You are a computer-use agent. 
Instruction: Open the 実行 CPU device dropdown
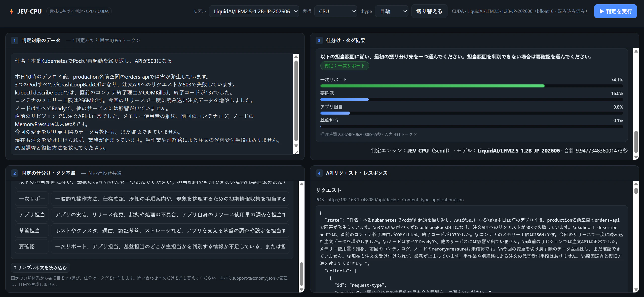click(335, 11)
